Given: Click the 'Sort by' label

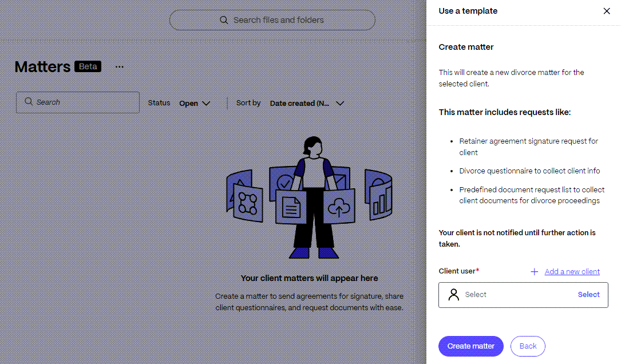Looking at the screenshot, I should point(248,103).
